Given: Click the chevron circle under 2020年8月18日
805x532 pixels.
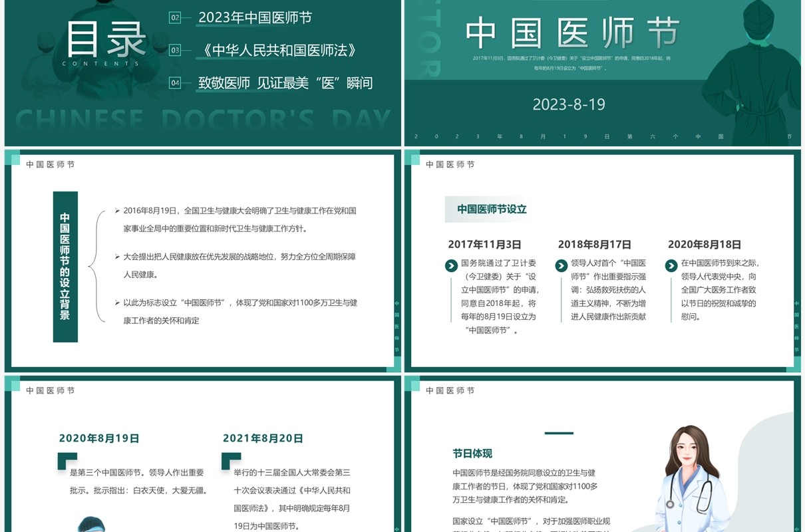Looking at the screenshot, I should (x=671, y=266).
